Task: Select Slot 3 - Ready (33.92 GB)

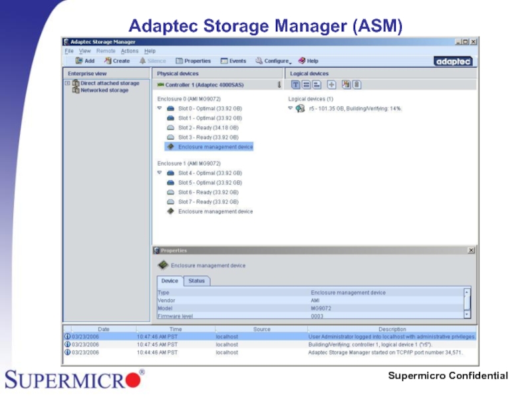Action: pyautogui.click(x=208, y=138)
